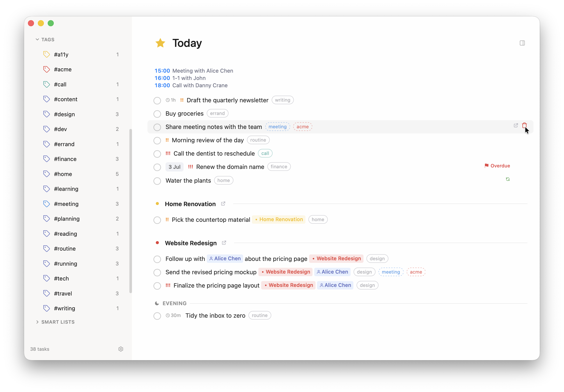Screen dimensions: 564x392
Task: Click the #routine tag icon in sidebar
Action: point(46,249)
